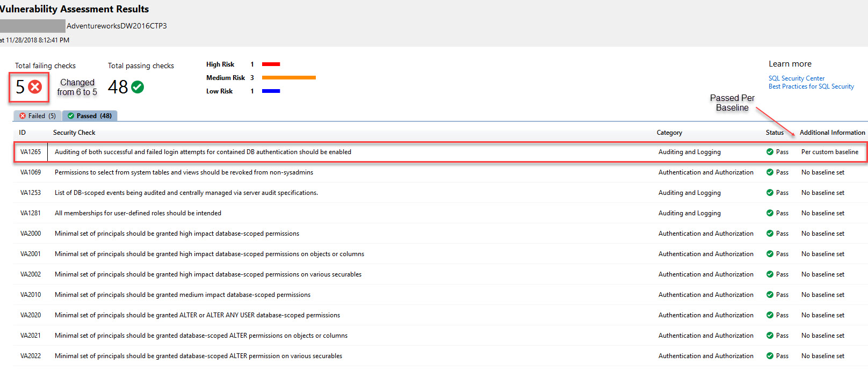Click the green check icon on Passed tab
The image size is (868, 371).
(x=70, y=116)
